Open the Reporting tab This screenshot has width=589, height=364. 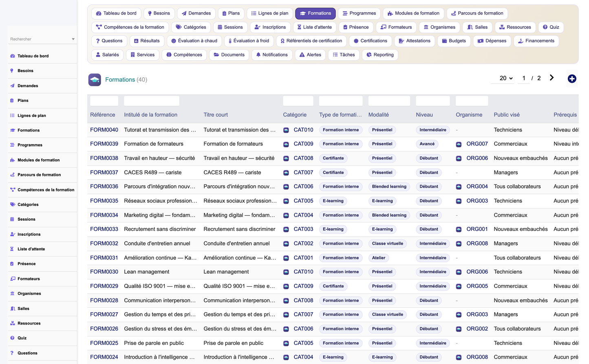coord(380,55)
